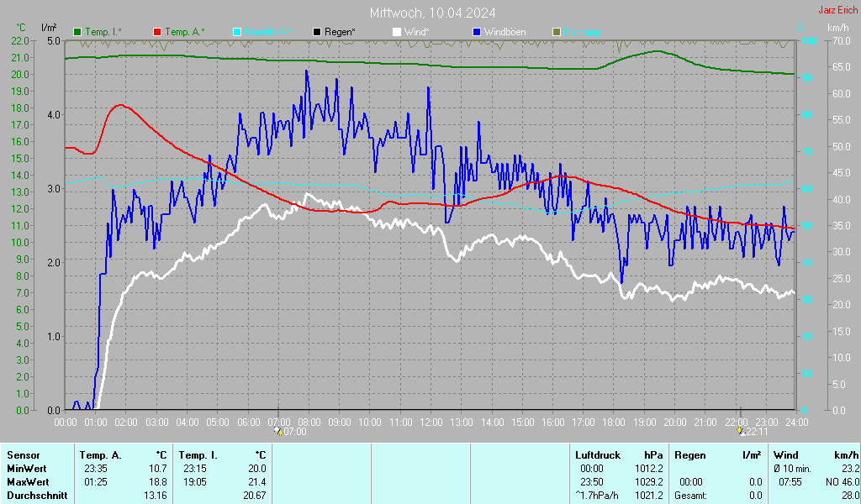The image size is (861, 504).
Task: Click the blue Windböen legend swatch
Action: click(x=477, y=32)
